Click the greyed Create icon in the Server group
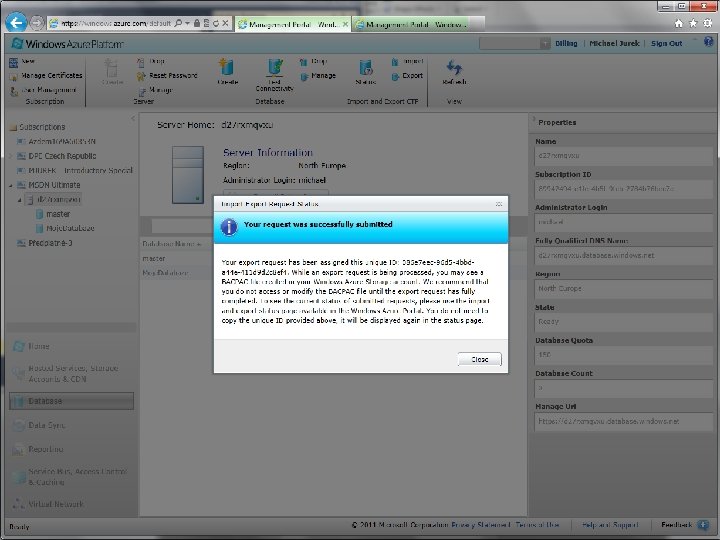This screenshot has height=540, width=720. (112, 68)
